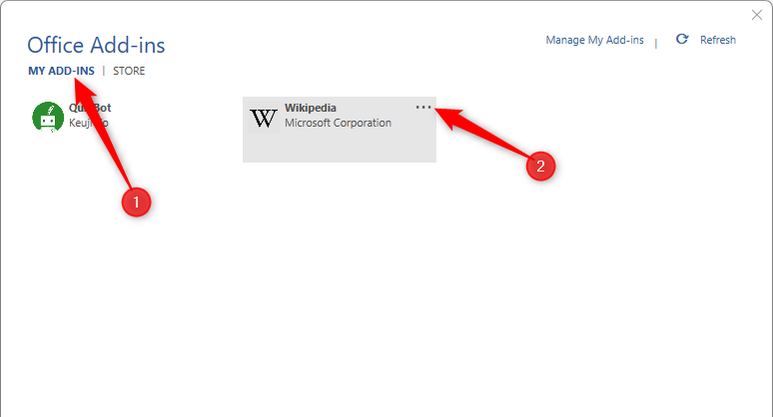
Task: Click the QuillBot publisher name under title
Action: (88, 123)
